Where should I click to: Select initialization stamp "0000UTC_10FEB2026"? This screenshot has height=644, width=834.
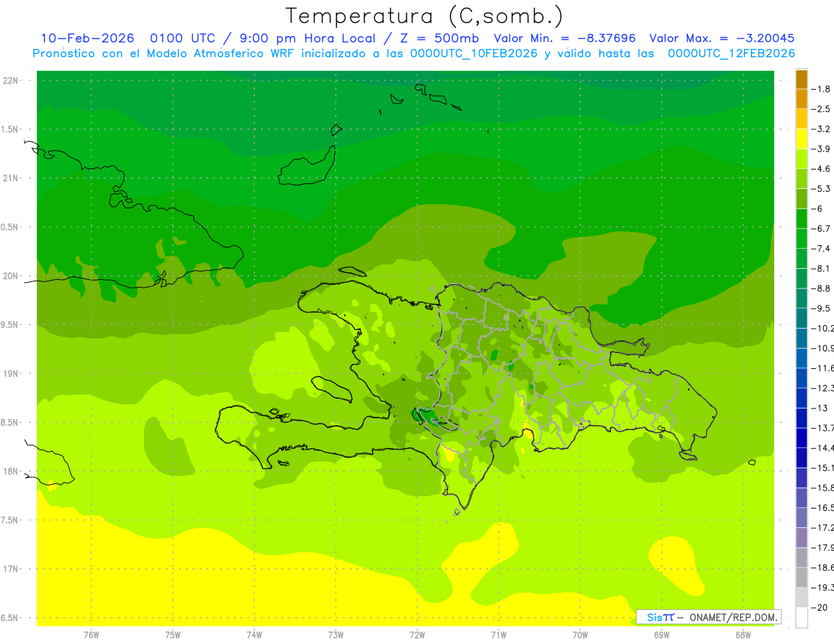[474, 53]
